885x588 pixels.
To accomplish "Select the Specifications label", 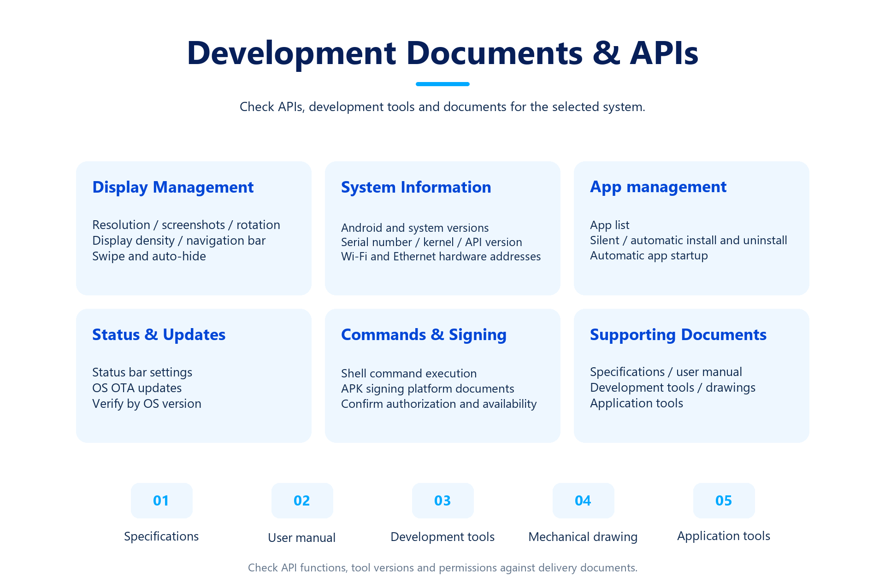I will coord(161,537).
